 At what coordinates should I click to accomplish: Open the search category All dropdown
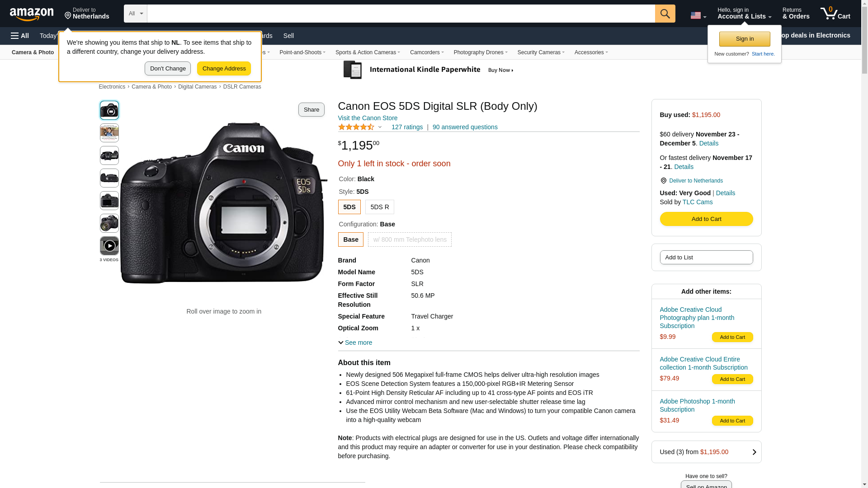(x=135, y=14)
